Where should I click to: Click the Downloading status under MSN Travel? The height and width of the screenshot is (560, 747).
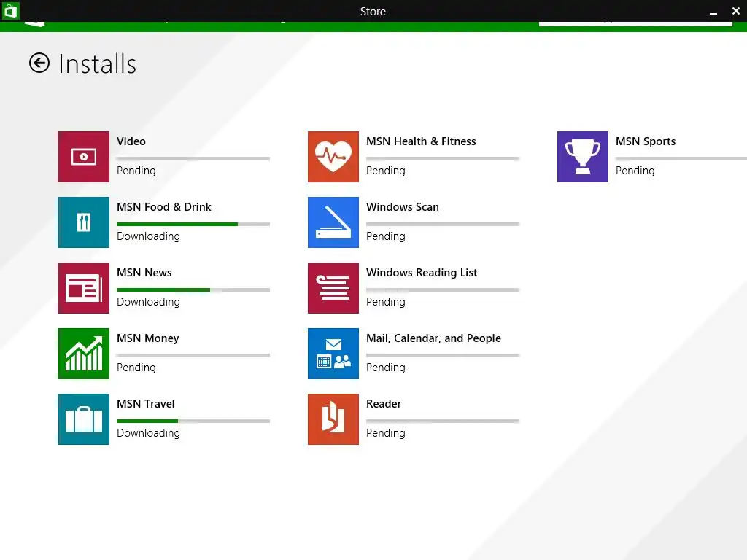pyautogui.click(x=149, y=433)
